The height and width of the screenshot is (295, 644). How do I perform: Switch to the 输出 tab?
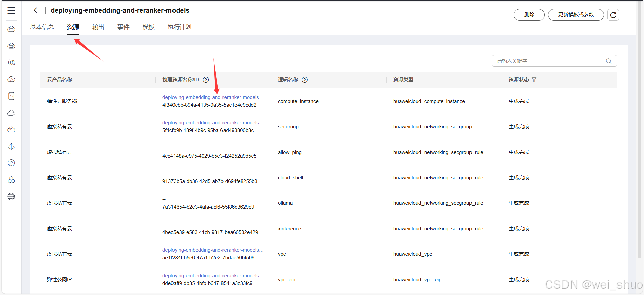(98, 27)
